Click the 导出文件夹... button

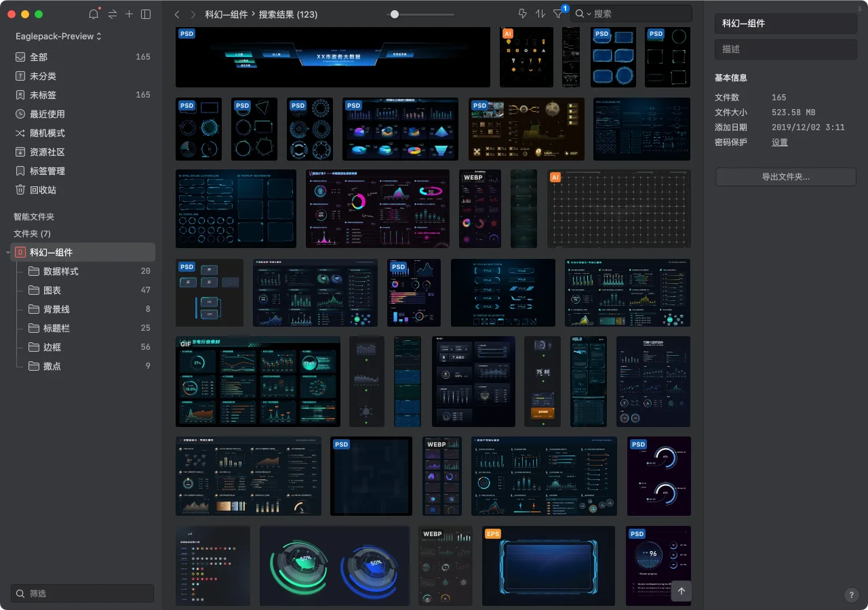click(785, 177)
